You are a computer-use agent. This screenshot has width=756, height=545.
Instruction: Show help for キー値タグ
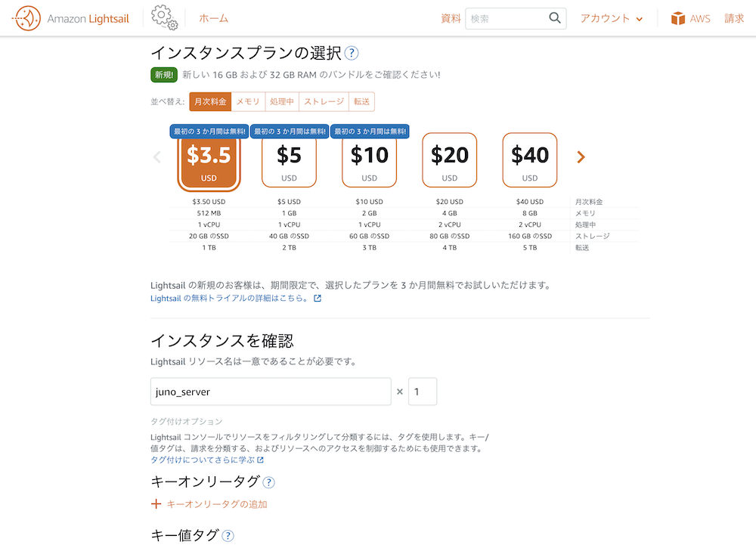click(228, 536)
